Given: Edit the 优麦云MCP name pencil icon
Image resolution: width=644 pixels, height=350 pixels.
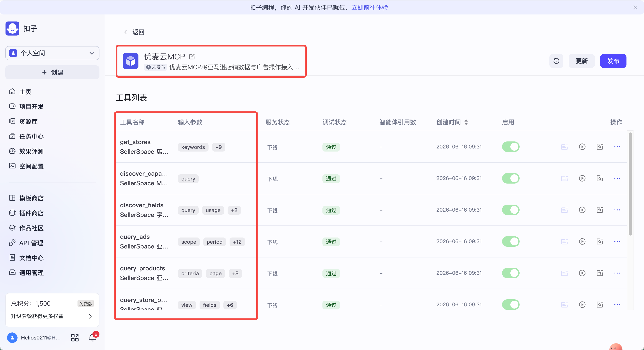Looking at the screenshot, I should click(x=192, y=57).
